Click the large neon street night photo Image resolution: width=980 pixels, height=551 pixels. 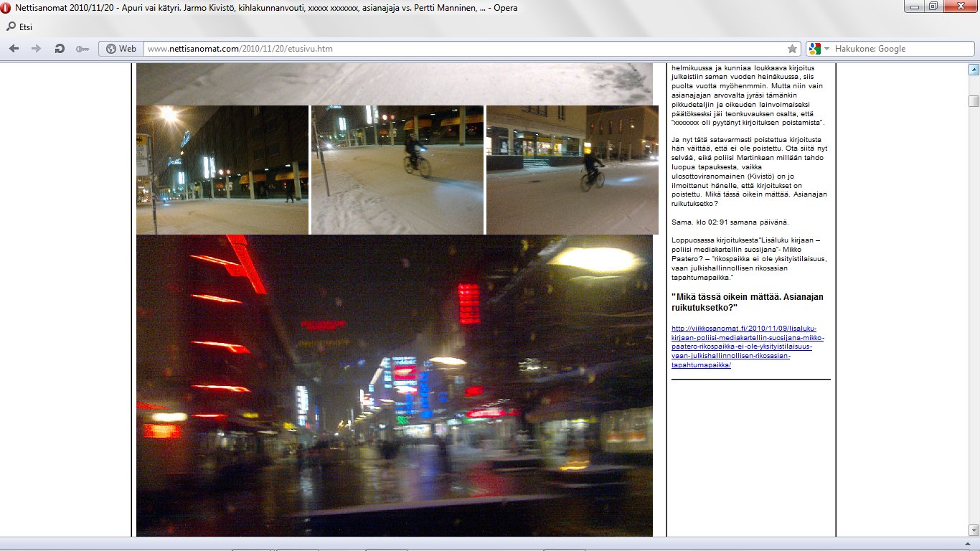(395, 385)
